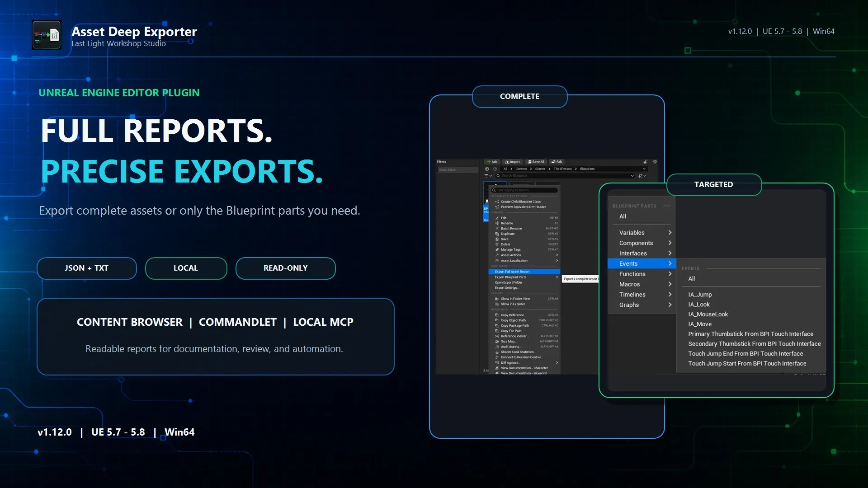Select Duplicate in the context menu

tap(525, 234)
